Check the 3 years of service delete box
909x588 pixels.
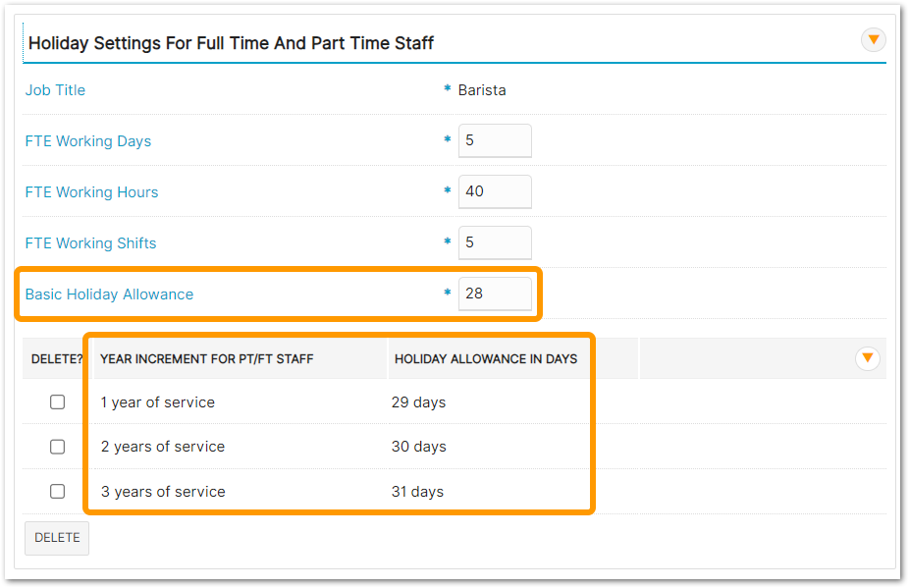coord(58,491)
